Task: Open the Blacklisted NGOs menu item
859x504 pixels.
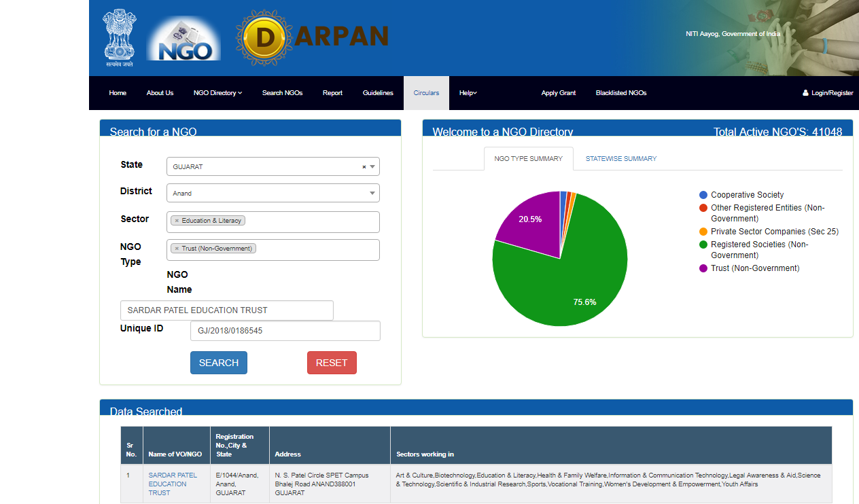Action: (x=620, y=93)
